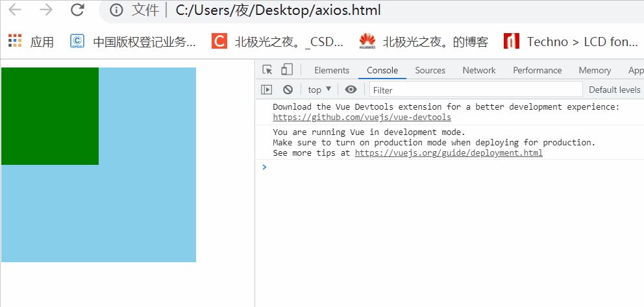Switch to the Console tab
Screen dimensions: 644x307
[382, 71]
